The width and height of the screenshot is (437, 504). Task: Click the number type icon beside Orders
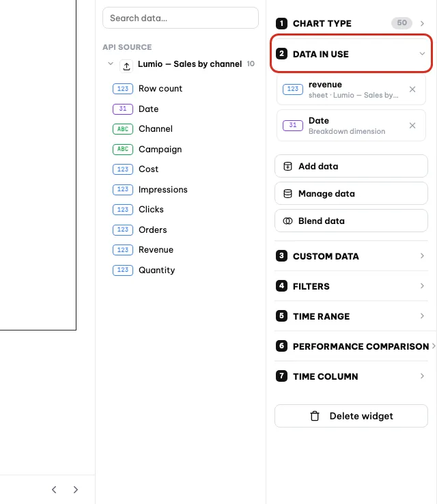[123, 230]
